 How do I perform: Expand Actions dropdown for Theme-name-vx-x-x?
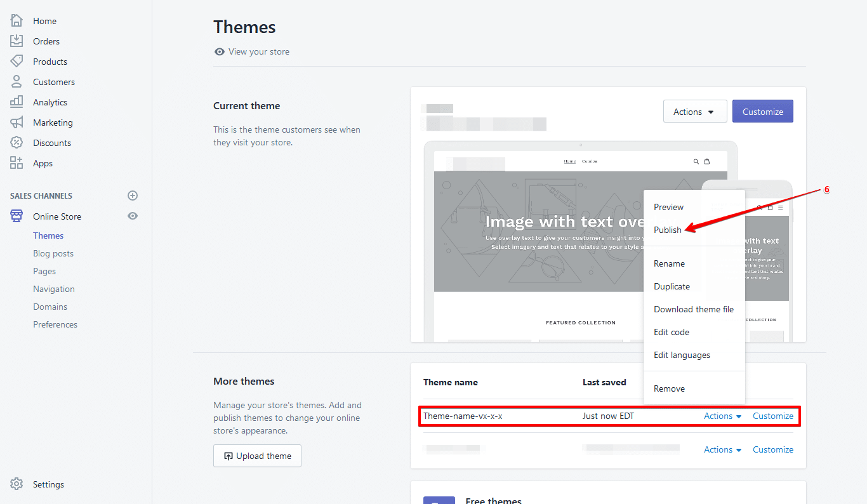[722, 416]
